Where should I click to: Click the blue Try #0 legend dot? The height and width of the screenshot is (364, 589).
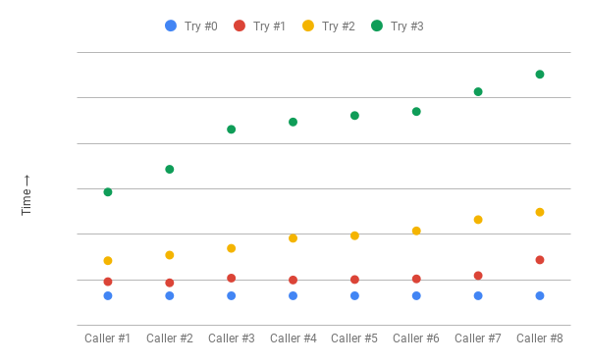point(171,26)
